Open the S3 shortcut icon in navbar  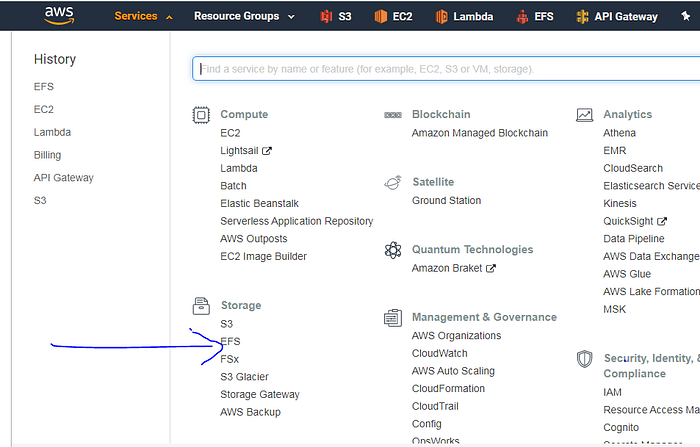326,16
